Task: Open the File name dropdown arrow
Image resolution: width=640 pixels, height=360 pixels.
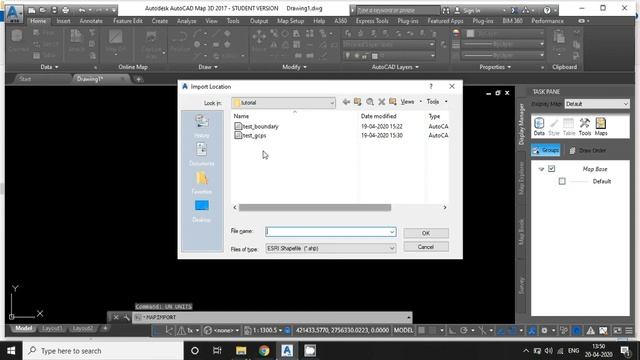Action: (x=392, y=232)
